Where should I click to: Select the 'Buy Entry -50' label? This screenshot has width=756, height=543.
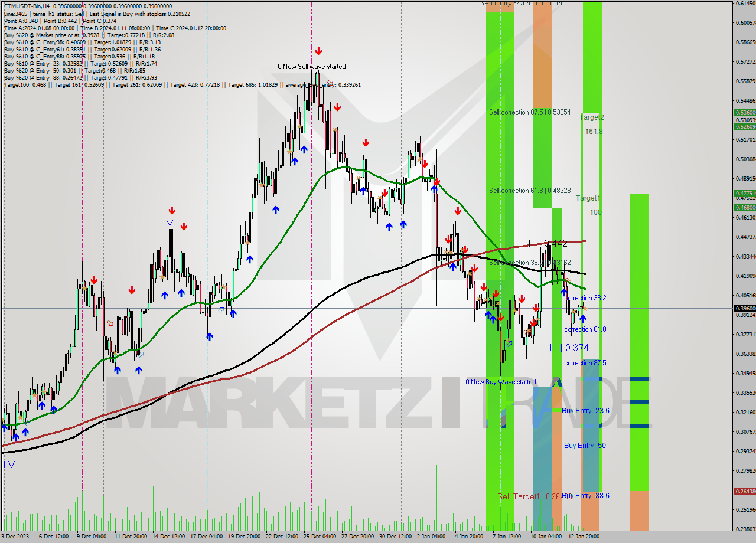[x=585, y=446]
